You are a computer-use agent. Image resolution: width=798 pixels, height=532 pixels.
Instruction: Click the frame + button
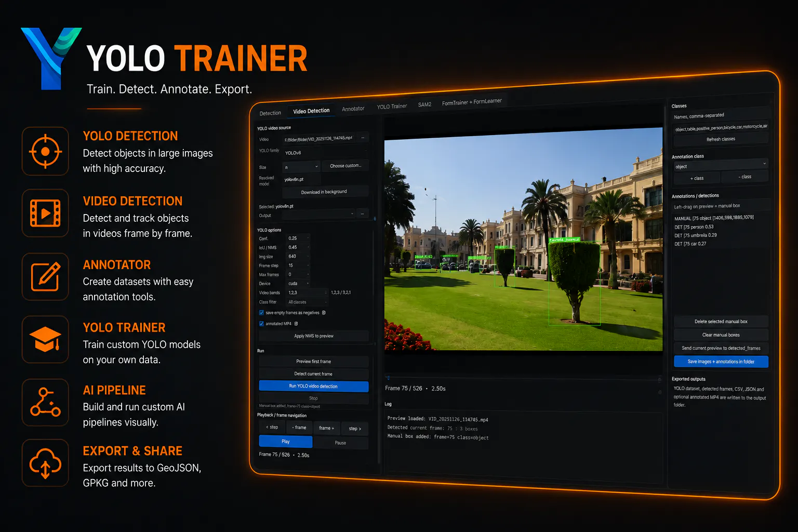326,428
